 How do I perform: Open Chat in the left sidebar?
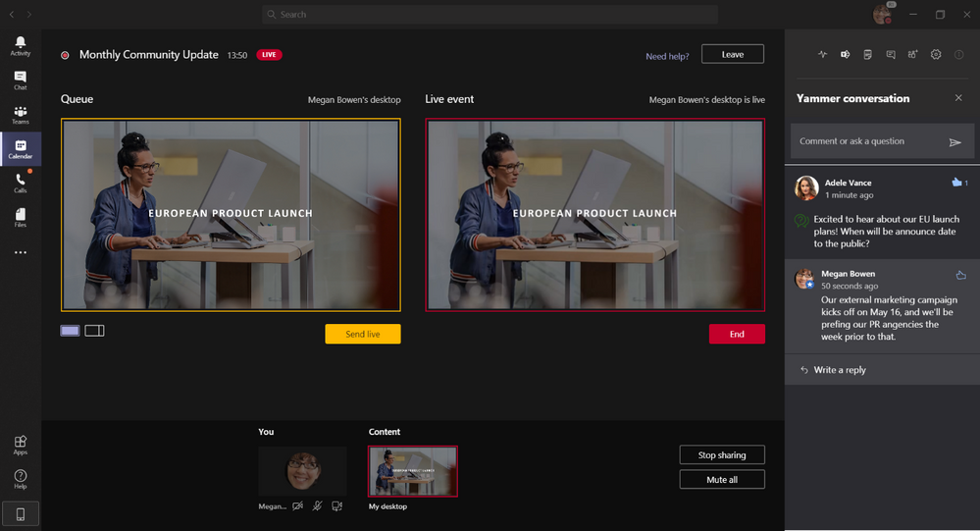[x=20, y=80]
